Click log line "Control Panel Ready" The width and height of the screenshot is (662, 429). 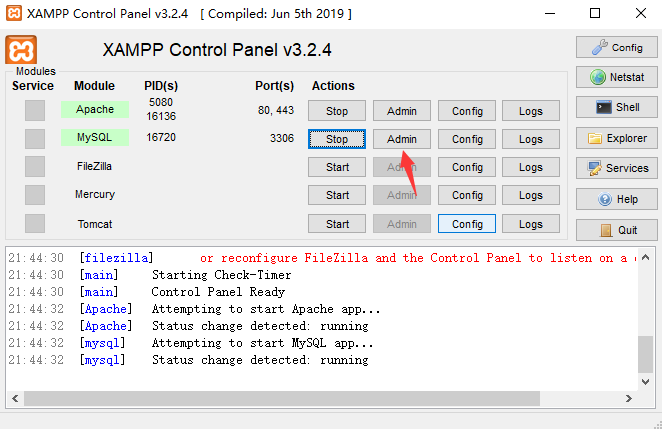(x=218, y=292)
